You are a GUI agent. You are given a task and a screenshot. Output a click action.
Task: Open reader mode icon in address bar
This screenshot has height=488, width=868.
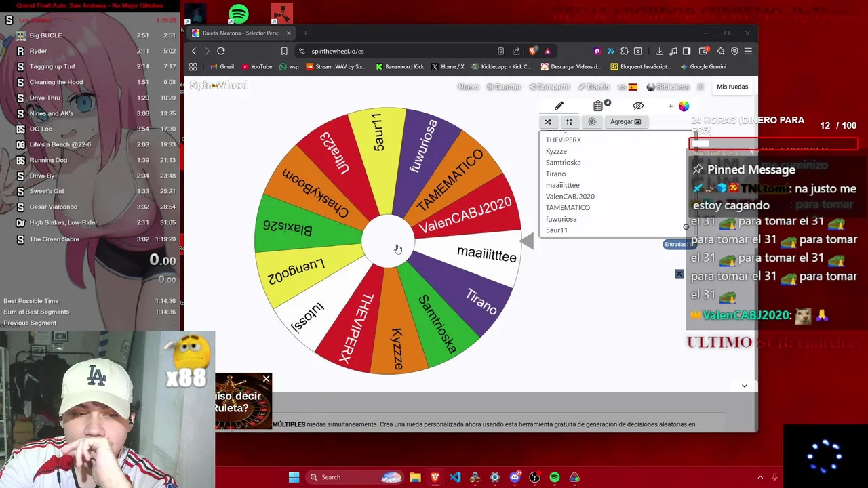(500, 51)
